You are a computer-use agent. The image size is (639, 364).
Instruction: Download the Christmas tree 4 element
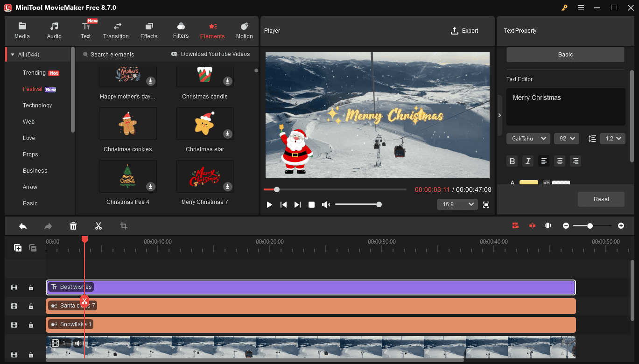[150, 186]
